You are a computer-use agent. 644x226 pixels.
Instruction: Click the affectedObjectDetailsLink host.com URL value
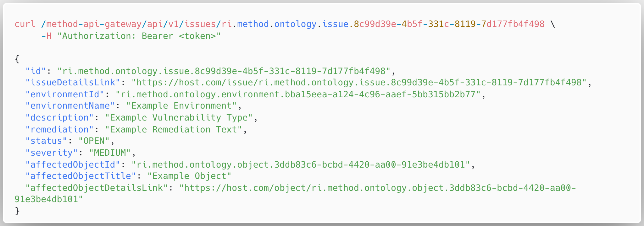click(377, 188)
